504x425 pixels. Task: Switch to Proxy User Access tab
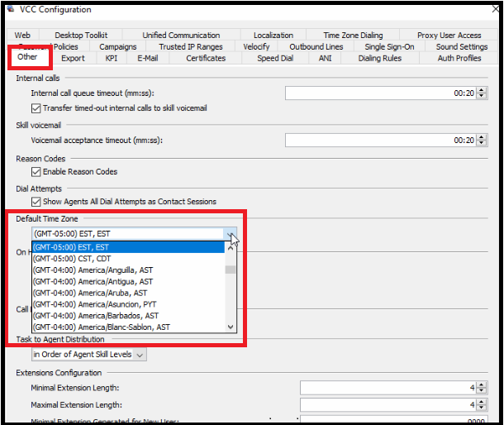point(449,35)
